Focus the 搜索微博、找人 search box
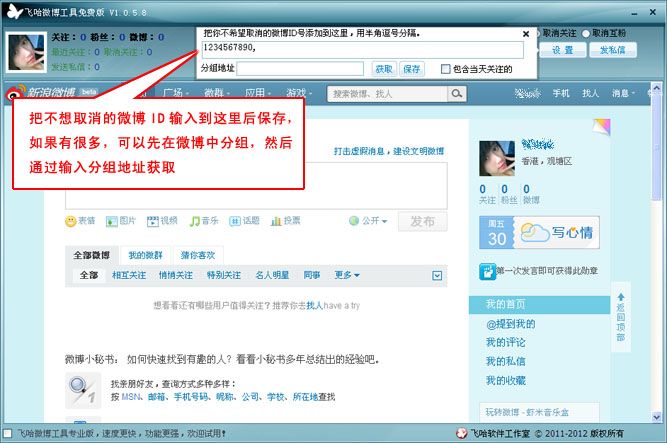 click(387, 94)
